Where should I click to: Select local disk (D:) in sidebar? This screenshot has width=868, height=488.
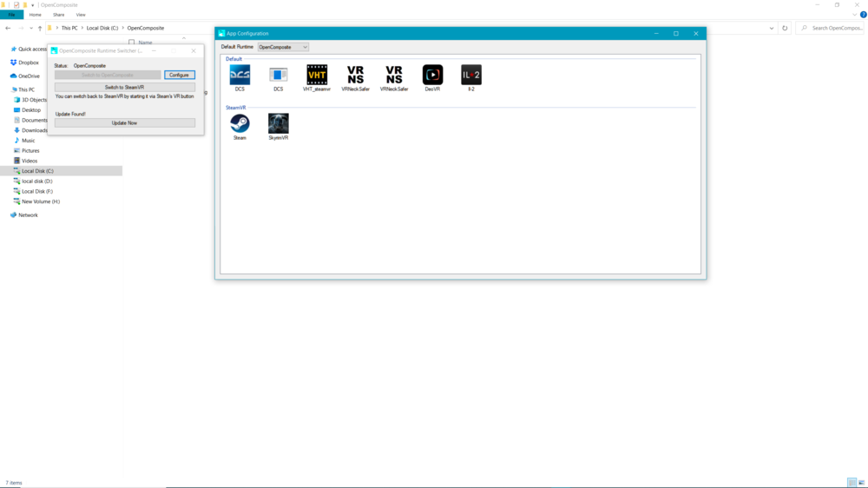(x=36, y=181)
